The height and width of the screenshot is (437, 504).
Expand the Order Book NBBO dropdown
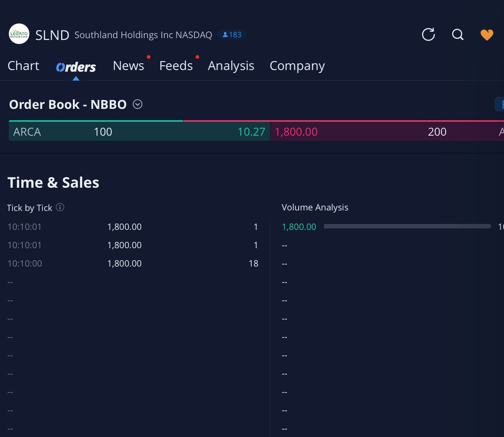click(137, 104)
